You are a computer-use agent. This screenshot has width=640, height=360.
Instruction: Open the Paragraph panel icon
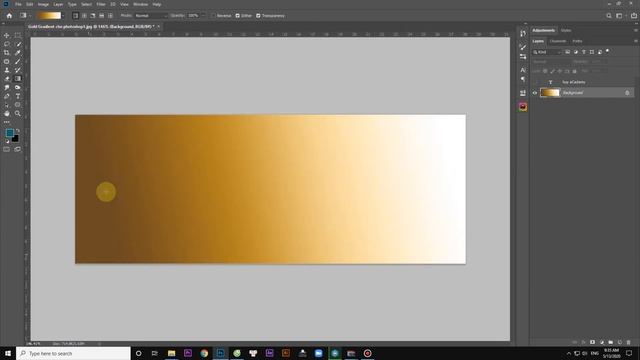pyautogui.click(x=523, y=79)
